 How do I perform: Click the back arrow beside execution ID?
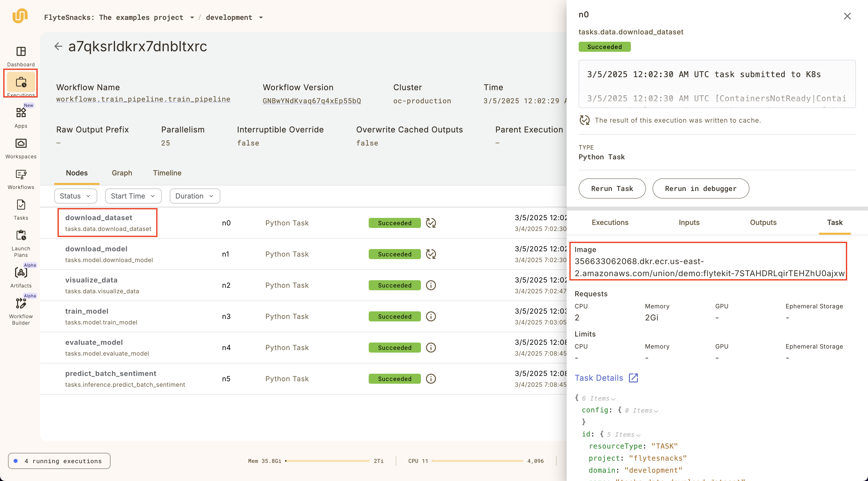pyautogui.click(x=58, y=46)
